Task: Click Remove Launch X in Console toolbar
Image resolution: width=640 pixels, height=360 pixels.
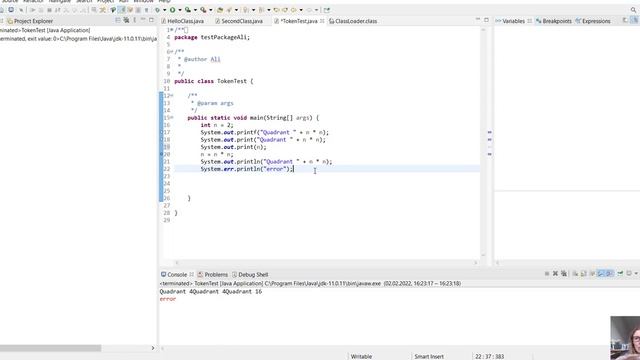Action: point(555,274)
